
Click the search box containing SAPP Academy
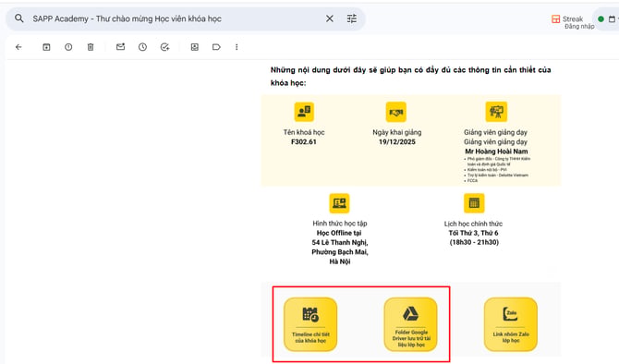point(186,18)
